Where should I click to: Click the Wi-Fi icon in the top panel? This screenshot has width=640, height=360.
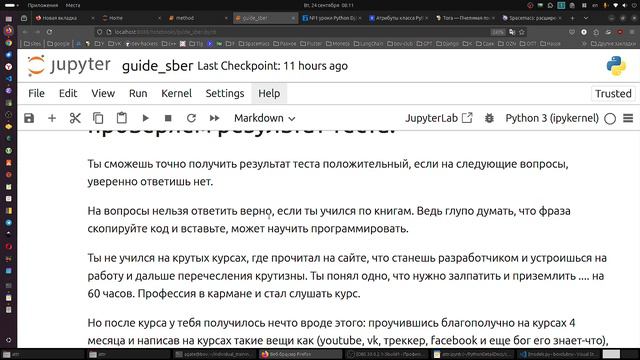coord(616,5)
